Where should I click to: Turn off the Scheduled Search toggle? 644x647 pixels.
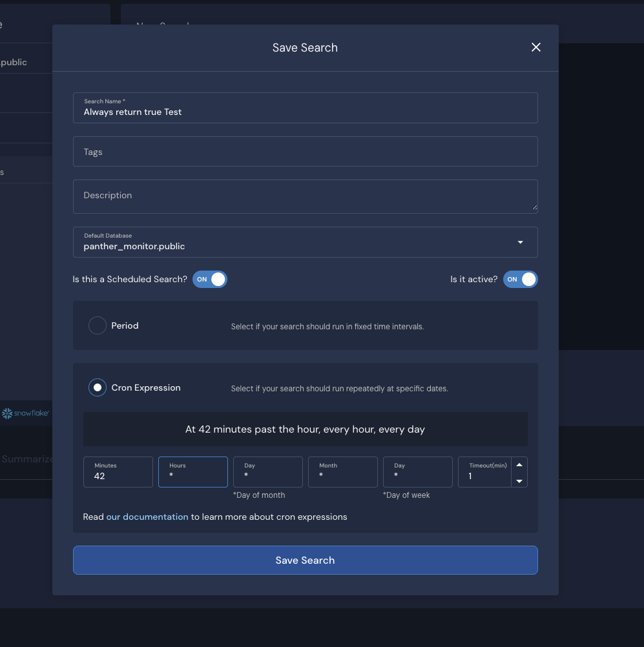pyautogui.click(x=209, y=279)
